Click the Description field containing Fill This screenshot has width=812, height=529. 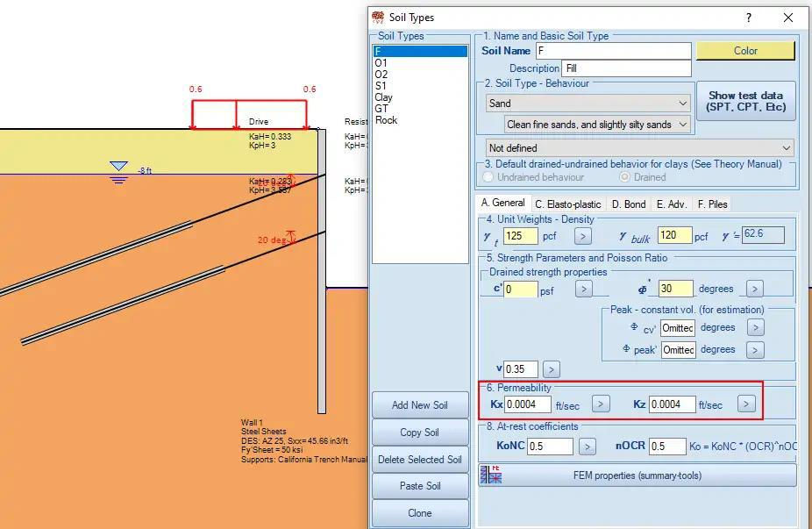tap(626, 68)
